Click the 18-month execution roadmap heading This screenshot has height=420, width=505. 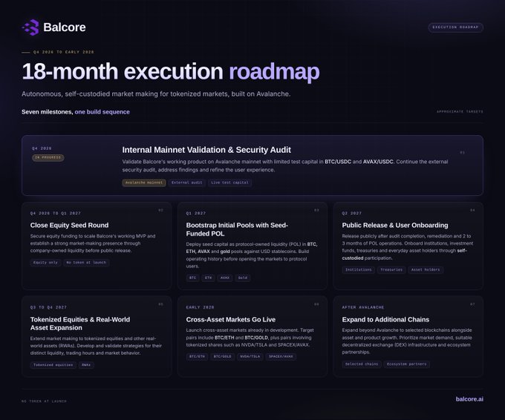click(x=170, y=71)
